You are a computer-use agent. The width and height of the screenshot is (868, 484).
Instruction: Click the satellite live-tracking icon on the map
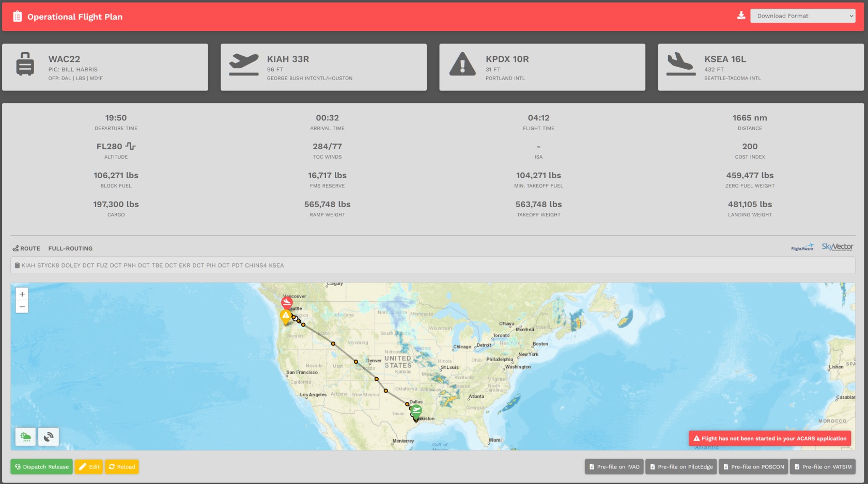coord(48,436)
